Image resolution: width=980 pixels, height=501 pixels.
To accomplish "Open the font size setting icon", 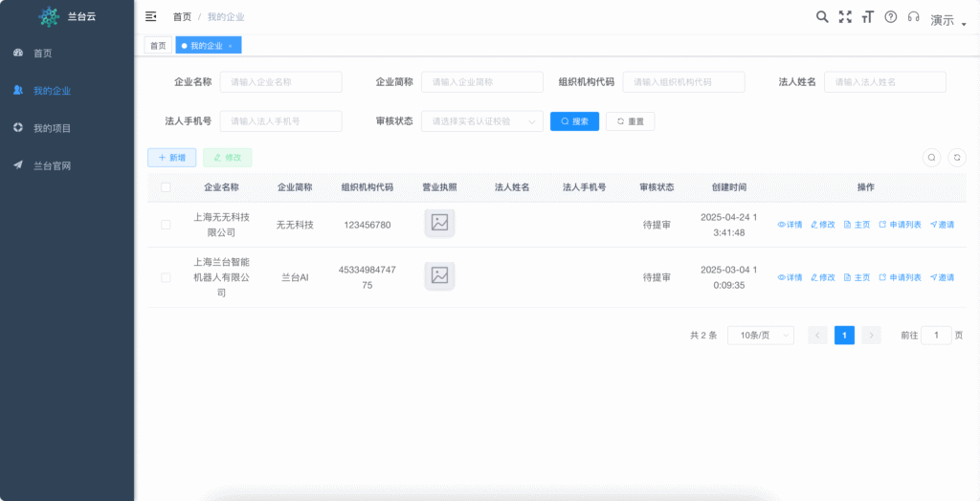I will pyautogui.click(x=868, y=16).
